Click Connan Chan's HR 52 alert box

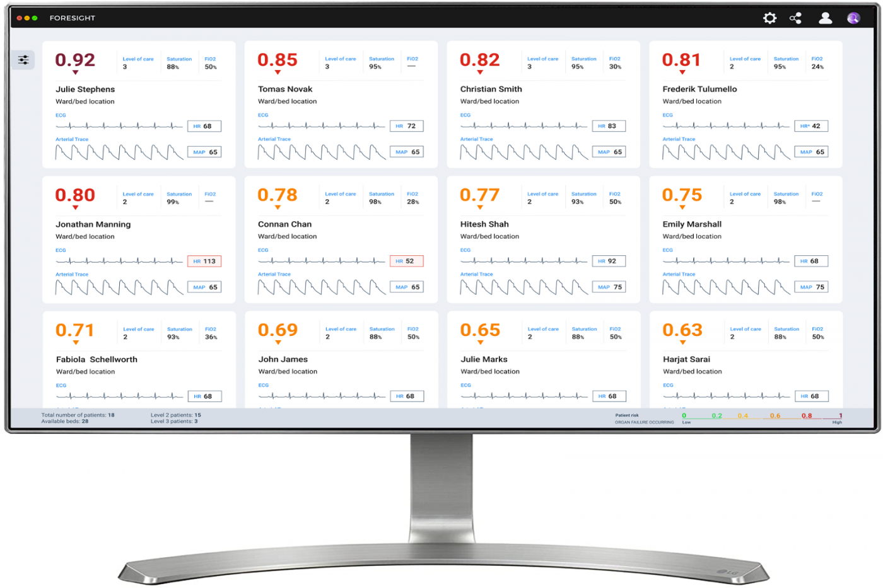pos(406,261)
